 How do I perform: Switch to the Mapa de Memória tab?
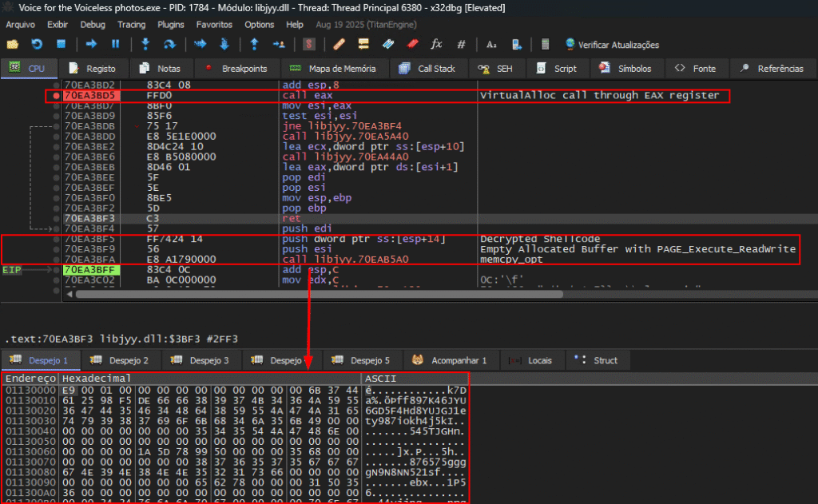click(x=332, y=69)
